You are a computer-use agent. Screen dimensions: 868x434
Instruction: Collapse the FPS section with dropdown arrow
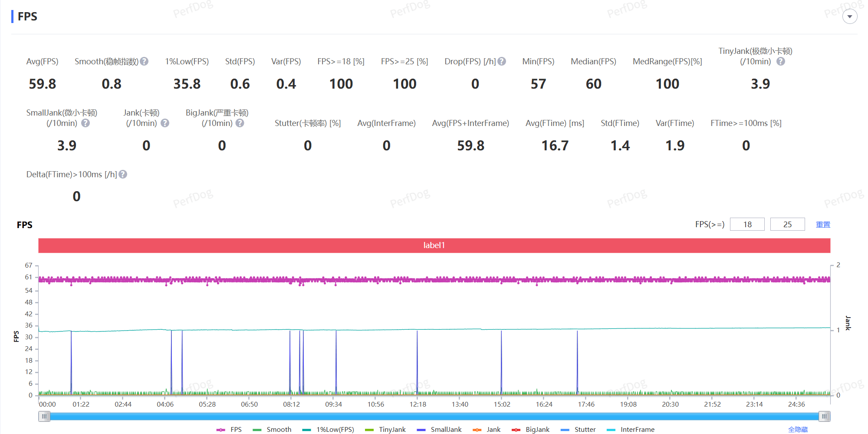point(849,17)
